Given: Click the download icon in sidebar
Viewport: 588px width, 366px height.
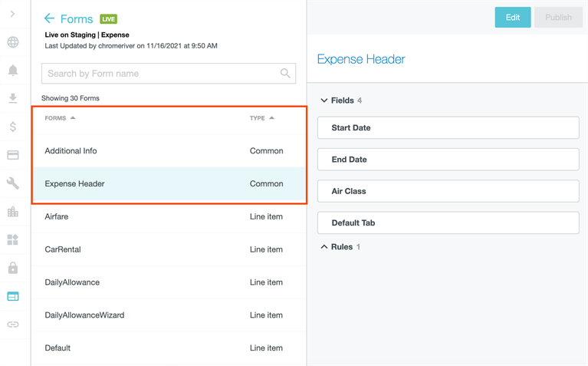Looking at the screenshot, I should tap(13, 99).
